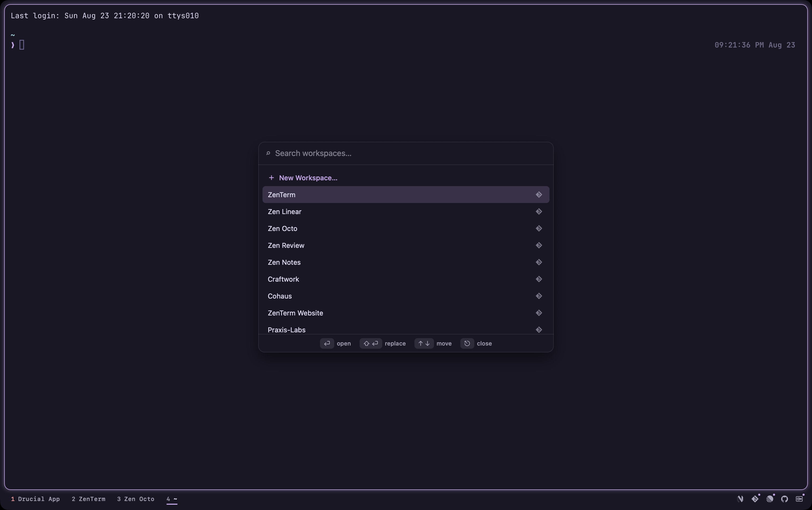The image size is (812, 510).
Task: Select the Zen Octo workspace in the list
Action: click(406, 228)
